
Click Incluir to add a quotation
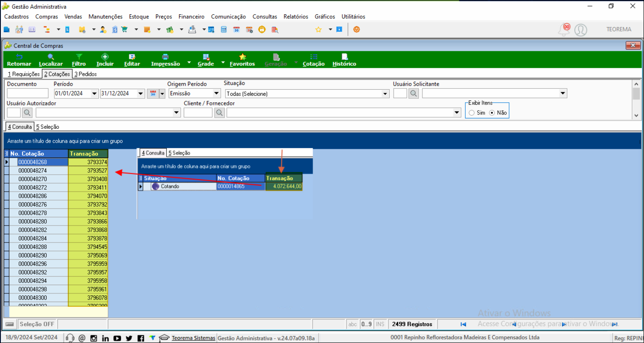[105, 60]
